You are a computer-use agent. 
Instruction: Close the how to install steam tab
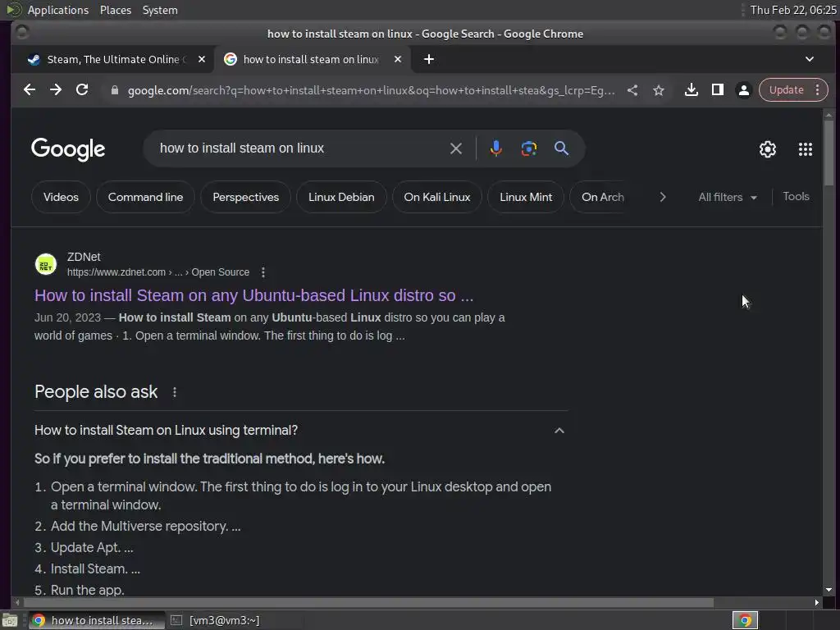398,59
